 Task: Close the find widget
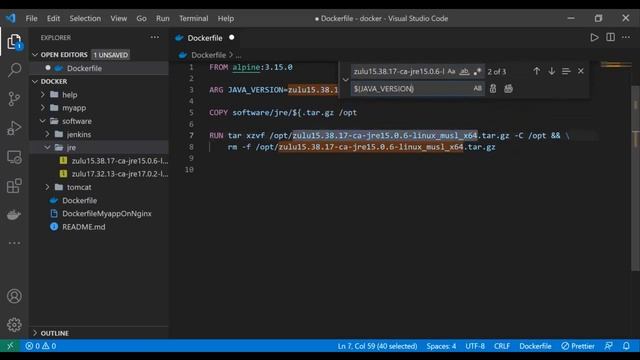580,71
